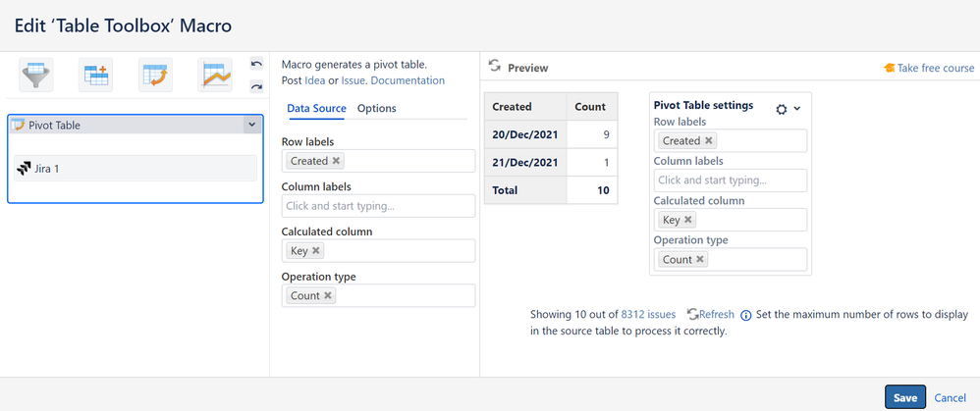Remove Key tag from Calculated column
The width and height of the screenshot is (980, 411).
(x=315, y=251)
